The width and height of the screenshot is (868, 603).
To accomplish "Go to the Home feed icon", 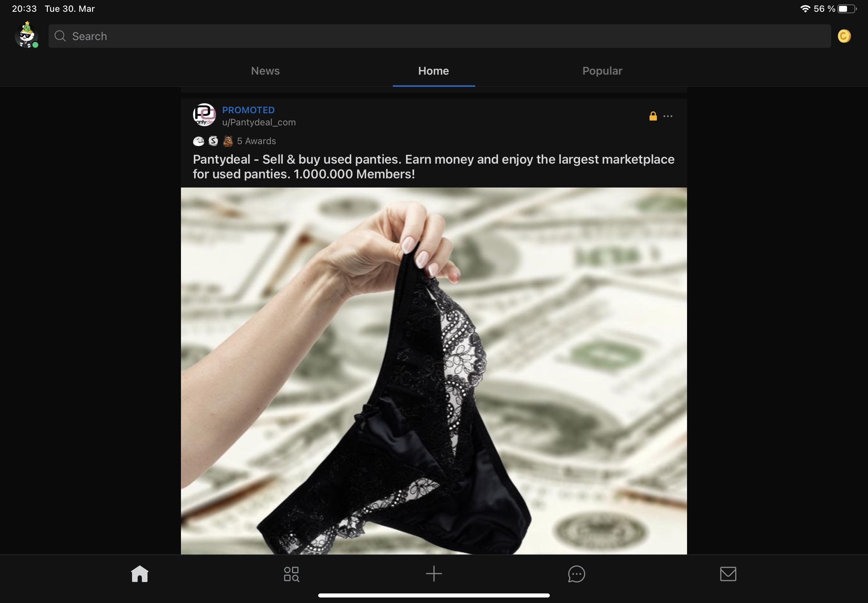I will coord(139,574).
